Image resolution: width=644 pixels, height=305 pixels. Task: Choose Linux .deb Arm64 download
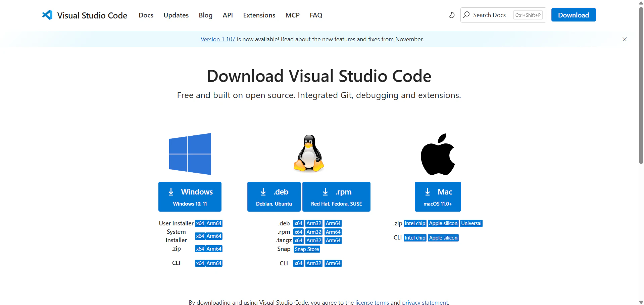[x=333, y=223]
